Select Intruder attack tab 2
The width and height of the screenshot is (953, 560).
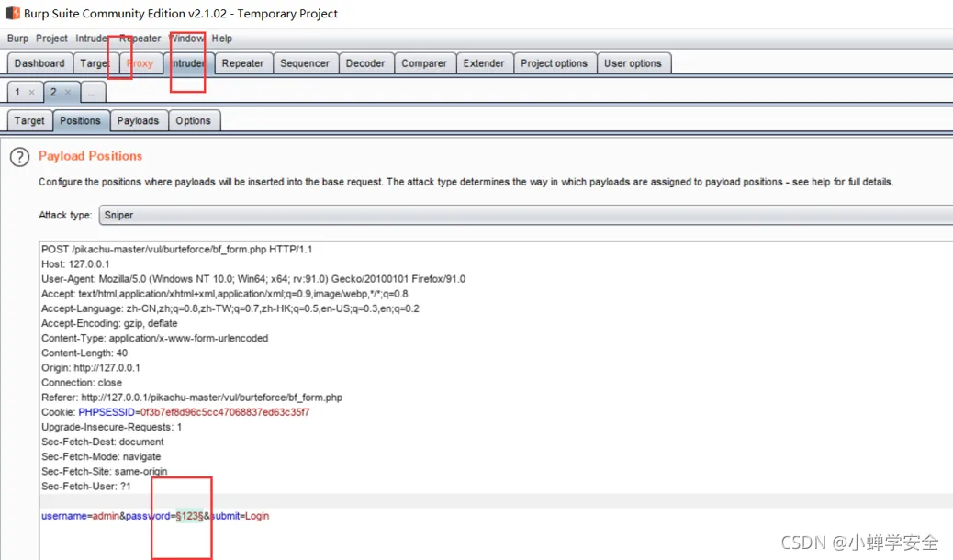53,93
